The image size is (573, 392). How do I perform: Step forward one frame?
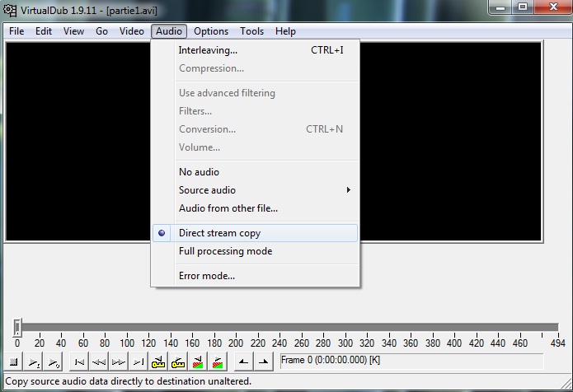(x=119, y=362)
